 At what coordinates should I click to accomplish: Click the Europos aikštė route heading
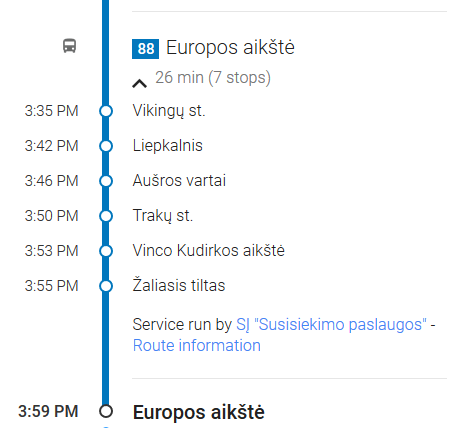point(230,47)
